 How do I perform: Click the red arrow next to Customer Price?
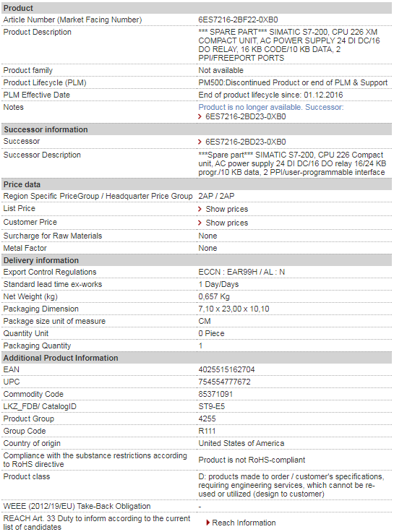200,223
